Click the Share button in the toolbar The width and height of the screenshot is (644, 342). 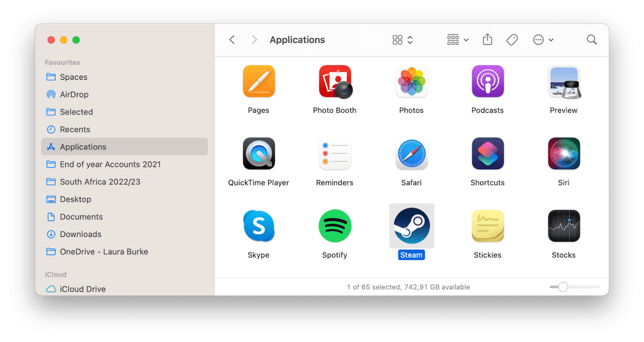pyautogui.click(x=487, y=39)
